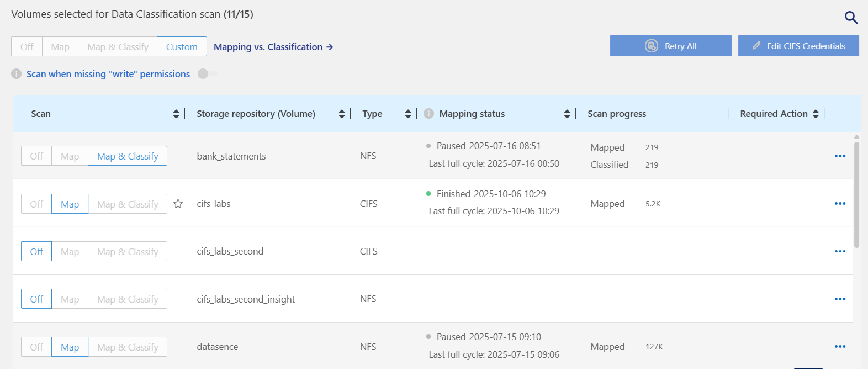The image size is (868, 371).
Task: Click Edit CIFS Credentials button
Action: click(x=798, y=46)
